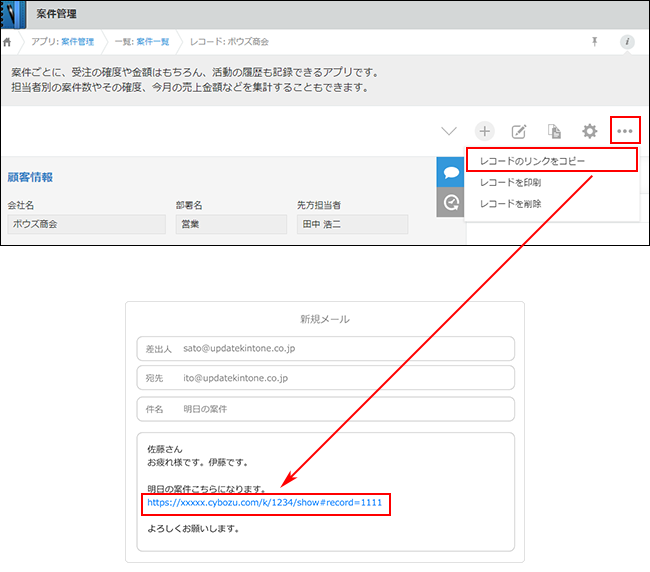Click the home icon in breadcrumb
The height and width of the screenshot is (572, 650).
[x=7, y=42]
